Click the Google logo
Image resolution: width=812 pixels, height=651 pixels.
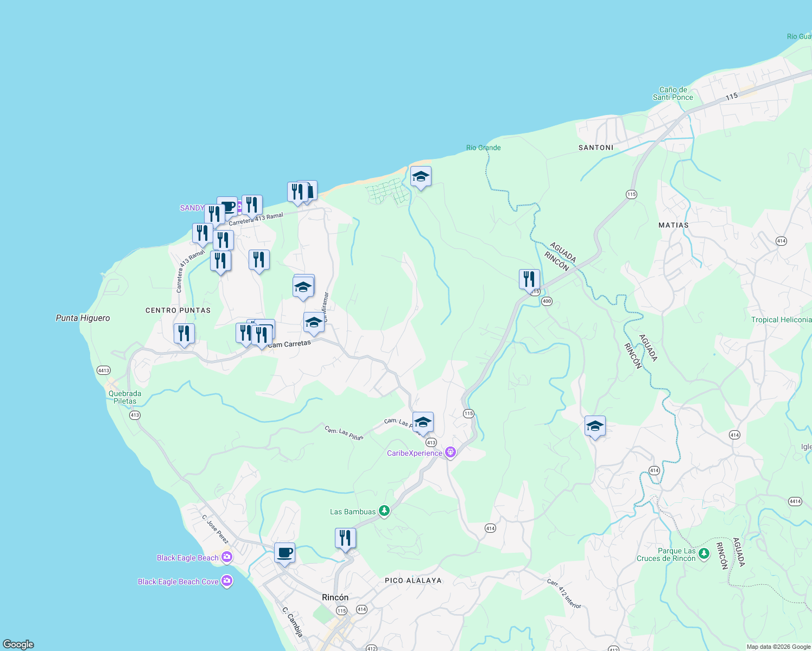tap(18, 645)
